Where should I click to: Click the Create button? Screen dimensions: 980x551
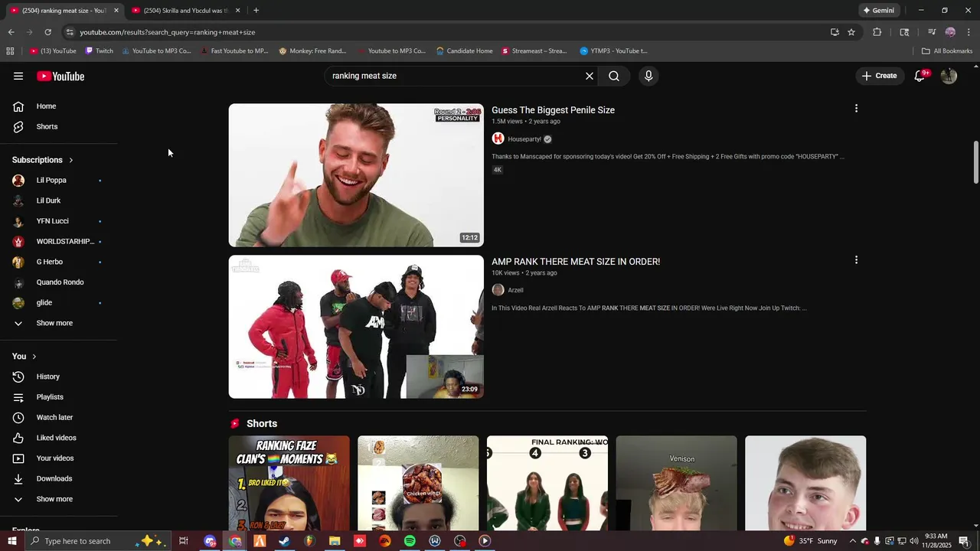[879, 76]
